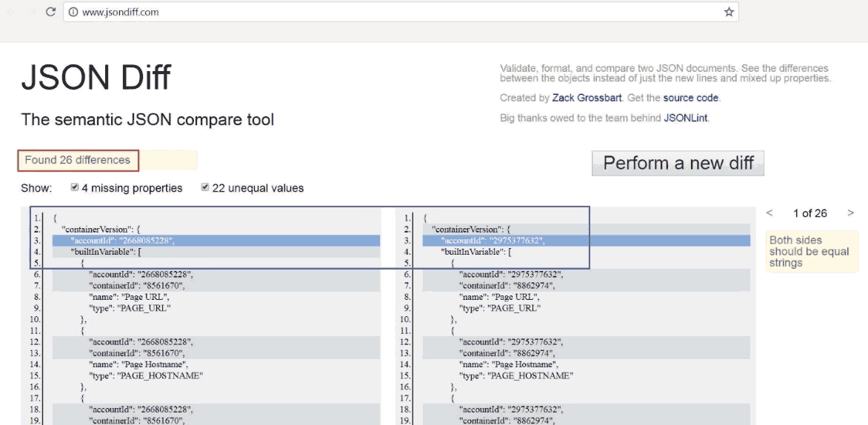Toggle the 22 unequal values checkbox
Image resolution: width=868 pixels, height=425 pixels.
[205, 187]
